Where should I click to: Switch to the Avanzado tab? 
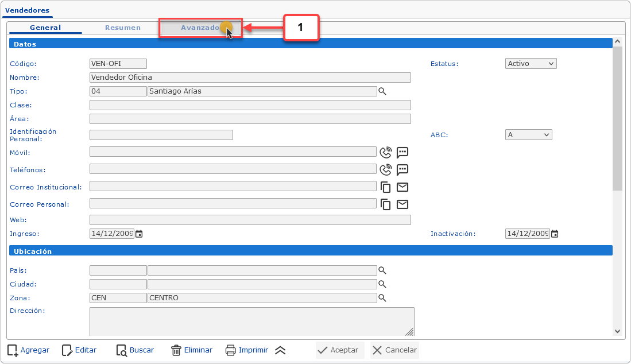point(200,28)
